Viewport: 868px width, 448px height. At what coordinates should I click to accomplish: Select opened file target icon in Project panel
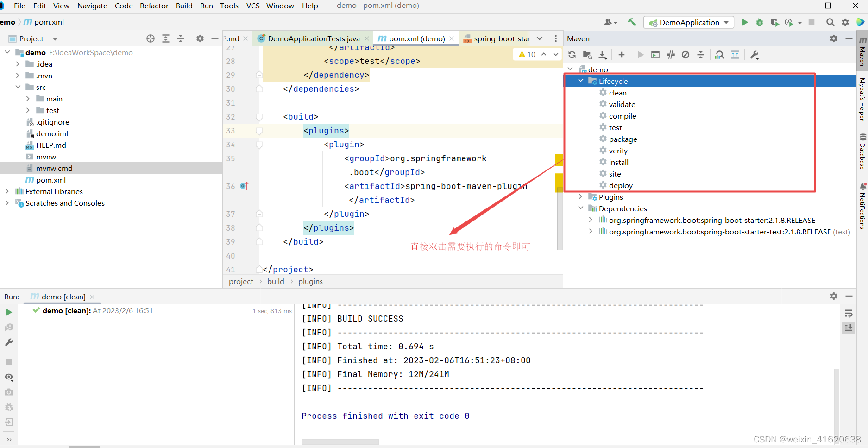pos(151,38)
